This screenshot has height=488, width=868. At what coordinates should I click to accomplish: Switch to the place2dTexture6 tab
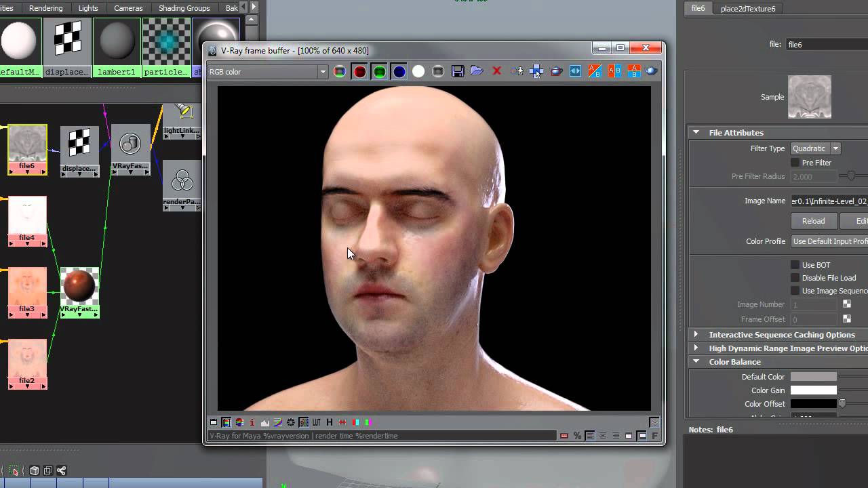748,9
